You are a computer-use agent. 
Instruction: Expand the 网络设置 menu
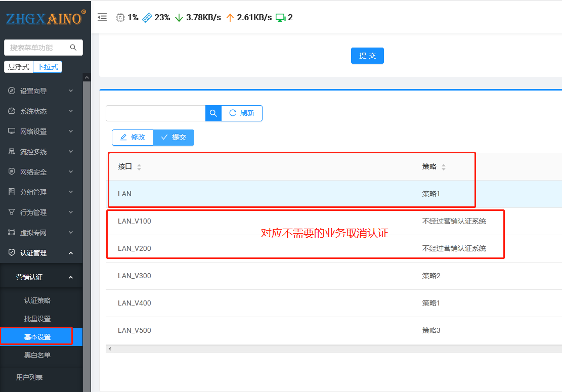41,132
